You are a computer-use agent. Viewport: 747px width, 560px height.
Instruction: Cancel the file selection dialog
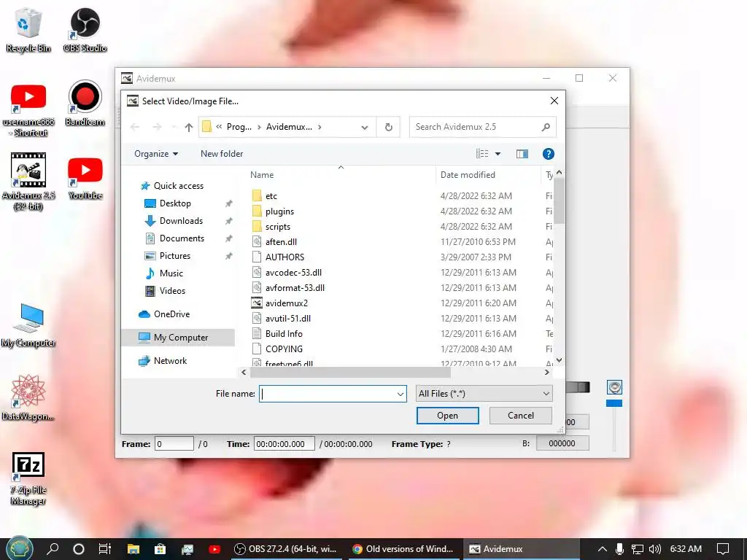(x=520, y=415)
